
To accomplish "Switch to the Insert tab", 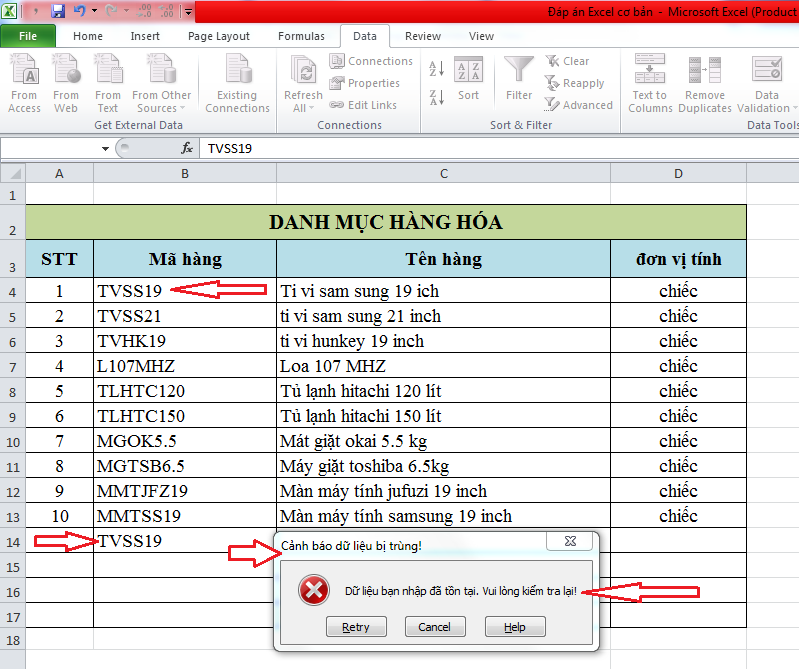I will pyautogui.click(x=145, y=36).
